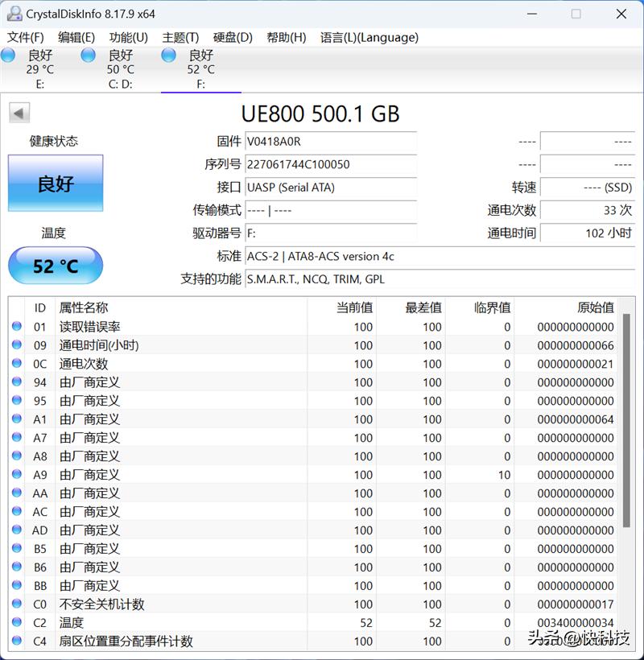Click the status dot beside 温度 attribute C2

pos(16,622)
